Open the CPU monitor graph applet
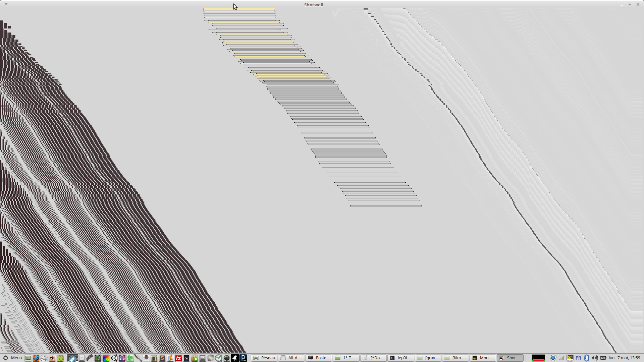 click(538, 358)
